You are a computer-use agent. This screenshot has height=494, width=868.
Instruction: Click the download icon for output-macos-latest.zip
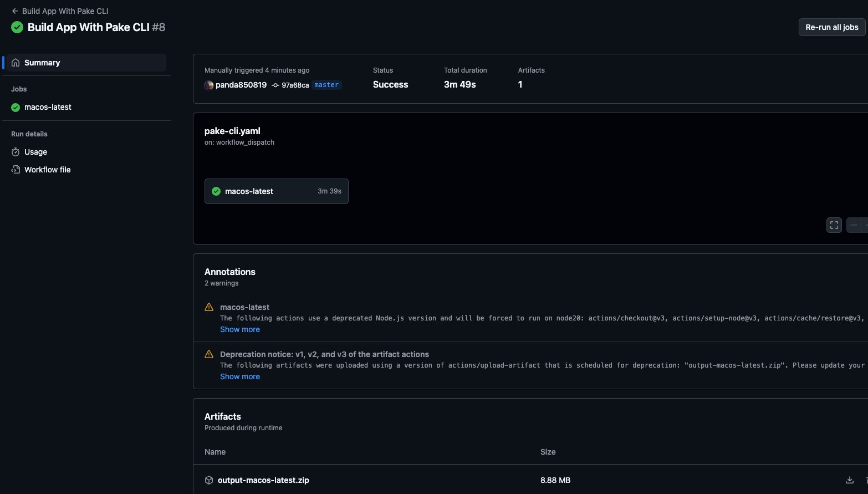(849, 480)
